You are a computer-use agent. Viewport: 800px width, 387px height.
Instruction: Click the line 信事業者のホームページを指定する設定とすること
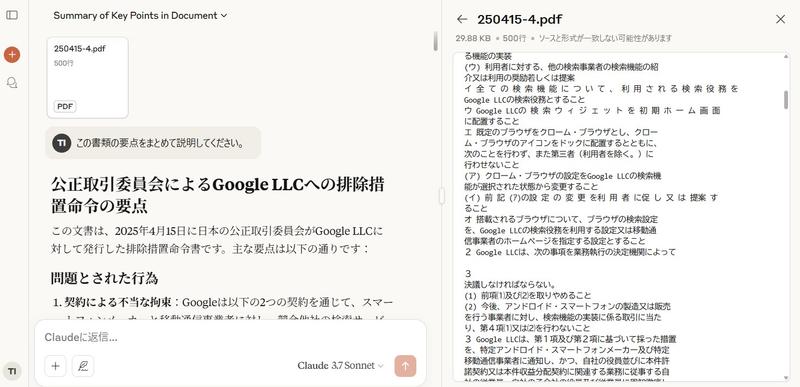(555, 241)
